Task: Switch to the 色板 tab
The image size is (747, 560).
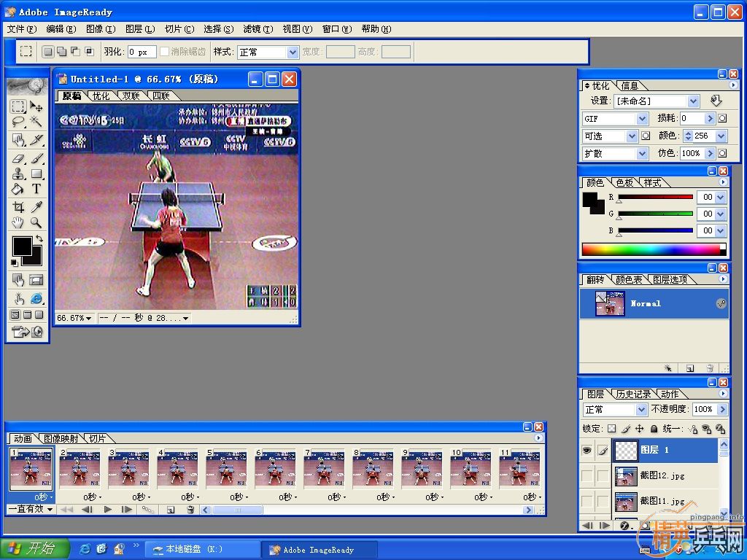Action: (x=624, y=183)
